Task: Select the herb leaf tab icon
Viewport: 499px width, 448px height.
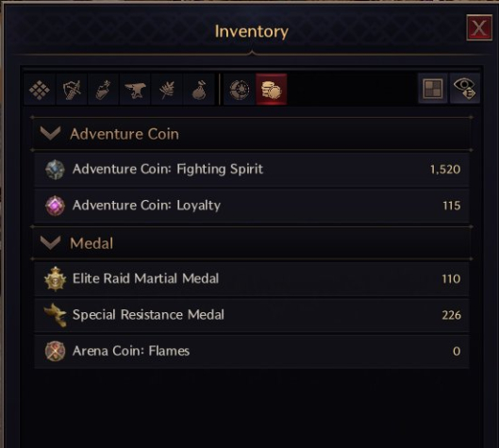Action: pyautogui.click(x=167, y=90)
